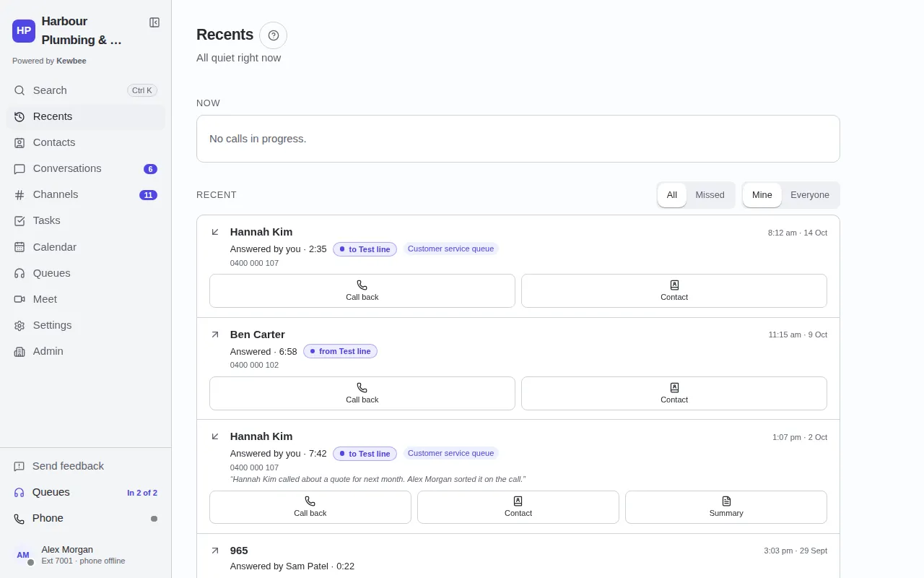Image resolution: width=924 pixels, height=578 pixels.
Task: Open the 965 call entry
Action: tap(518, 558)
